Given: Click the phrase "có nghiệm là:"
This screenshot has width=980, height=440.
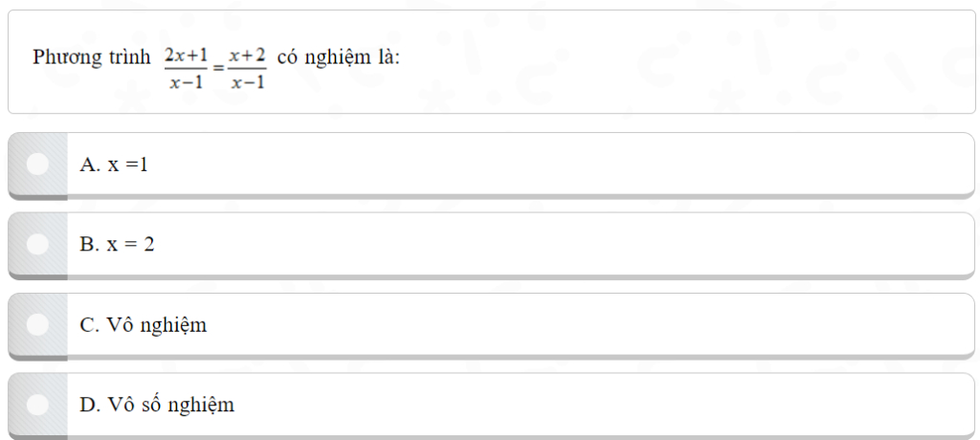Looking at the screenshot, I should pyautogui.click(x=338, y=57).
